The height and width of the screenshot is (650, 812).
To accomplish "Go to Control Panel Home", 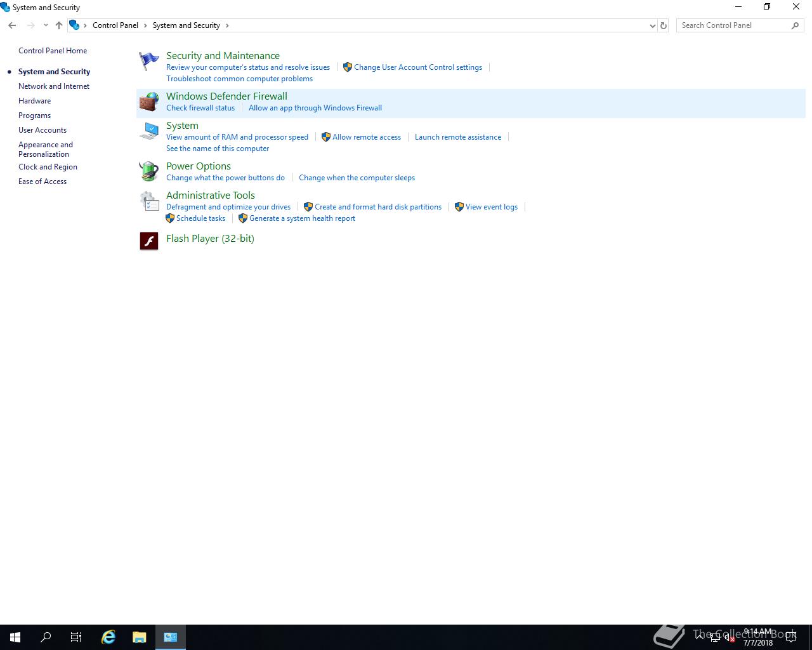I will pos(53,51).
